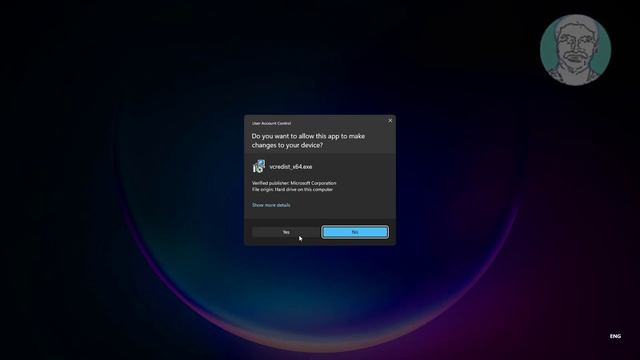
Task: Click the circular portrait avatar overlay
Action: [x=575, y=50]
